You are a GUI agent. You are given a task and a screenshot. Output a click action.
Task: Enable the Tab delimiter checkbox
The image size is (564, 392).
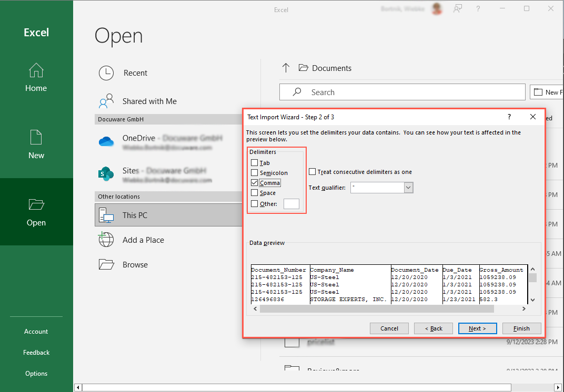254,163
